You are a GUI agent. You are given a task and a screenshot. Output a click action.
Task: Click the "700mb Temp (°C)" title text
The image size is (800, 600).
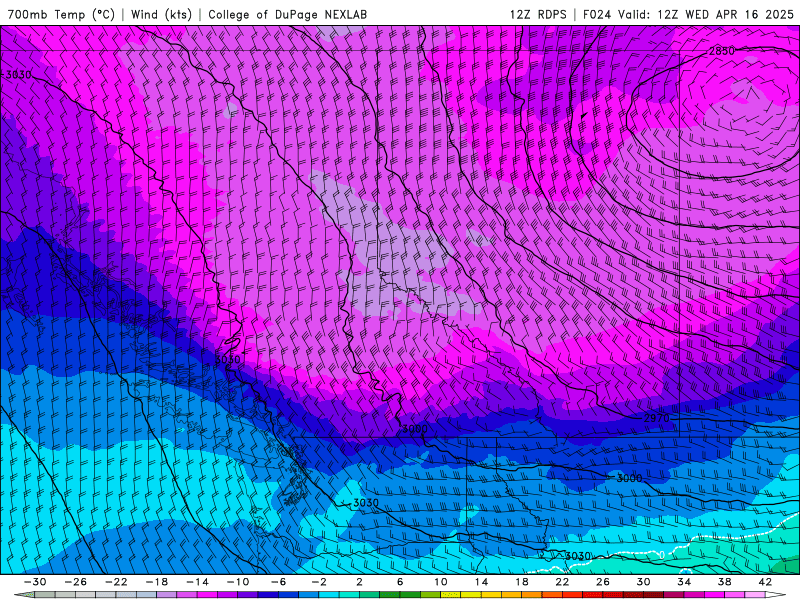click(61, 14)
